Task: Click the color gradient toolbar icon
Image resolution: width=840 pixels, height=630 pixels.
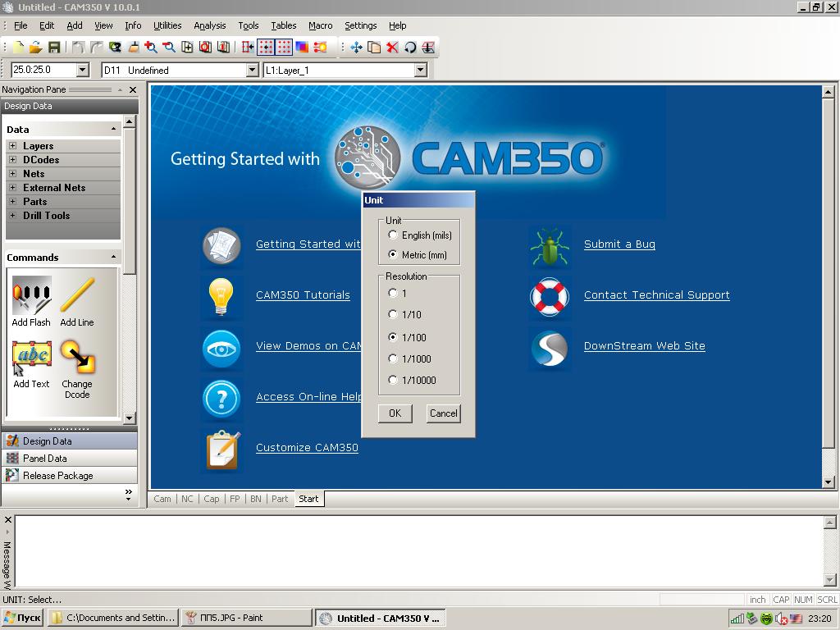Action: coord(302,47)
